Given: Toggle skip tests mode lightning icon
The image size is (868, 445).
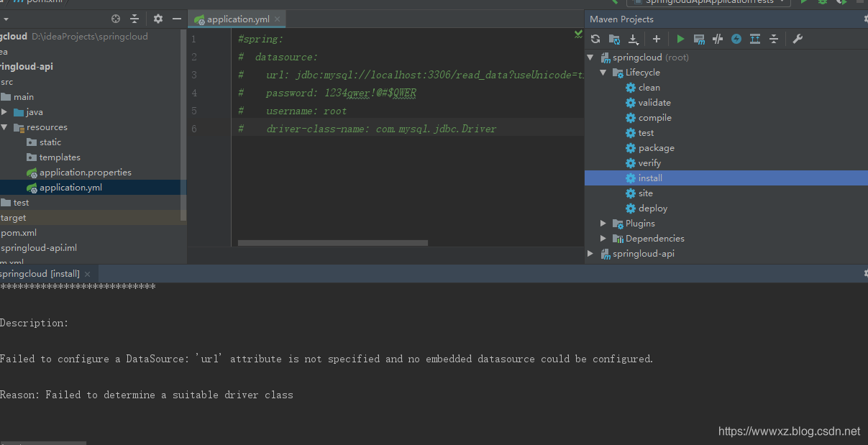Looking at the screenshot, I should [x=736, y=39].
